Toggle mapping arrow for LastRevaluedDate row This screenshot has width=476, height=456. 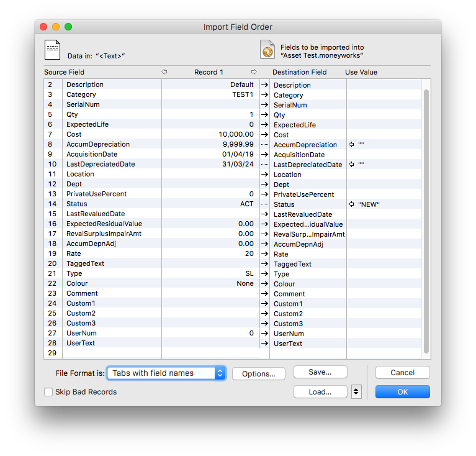265,214
